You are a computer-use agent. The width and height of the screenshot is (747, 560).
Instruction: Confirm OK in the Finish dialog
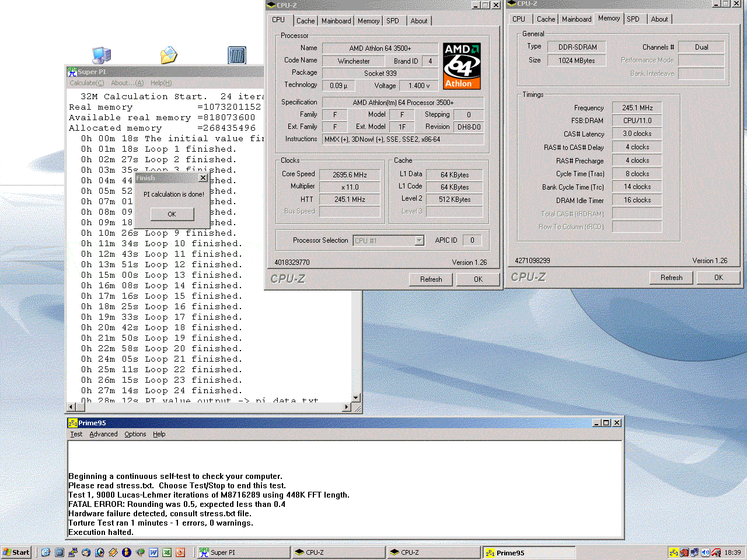coord(172,214)
